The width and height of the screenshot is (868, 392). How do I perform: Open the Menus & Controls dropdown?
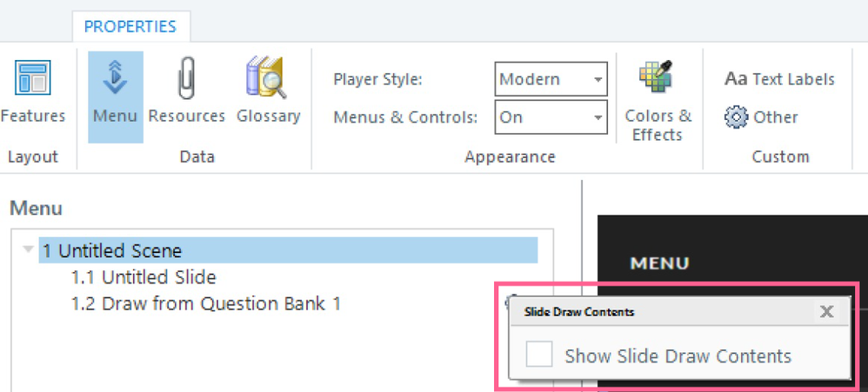(551, 117)
